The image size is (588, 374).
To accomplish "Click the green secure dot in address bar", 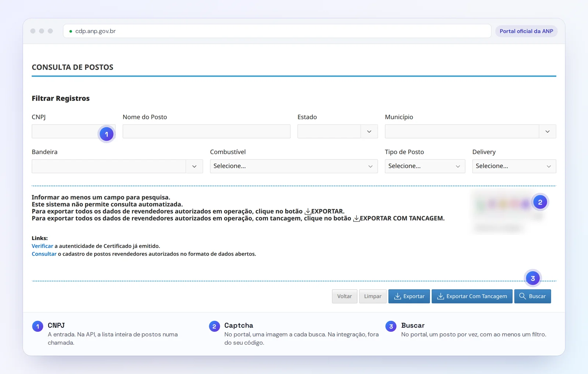I will pyautogui.click(x=71, y=31).
